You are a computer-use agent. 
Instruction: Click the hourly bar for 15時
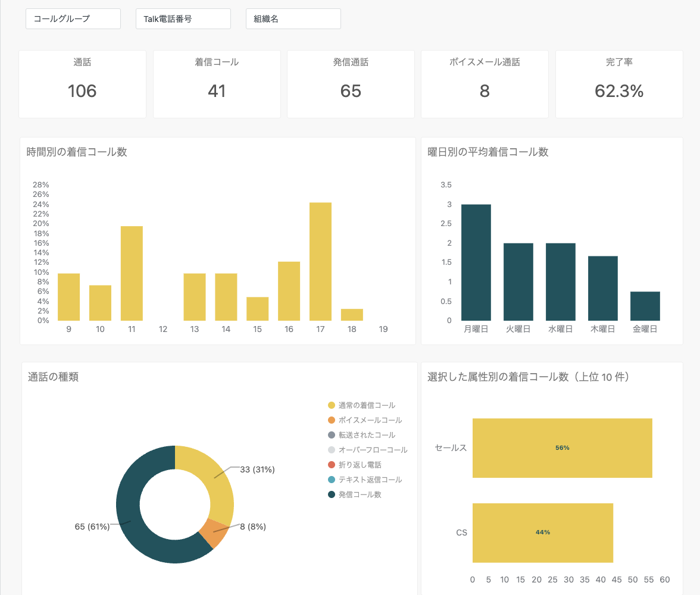click(258, 309)
